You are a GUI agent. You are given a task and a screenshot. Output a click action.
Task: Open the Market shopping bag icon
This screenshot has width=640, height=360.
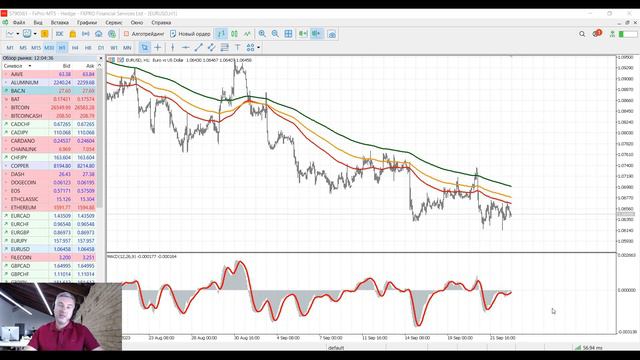tap(73, 34)
